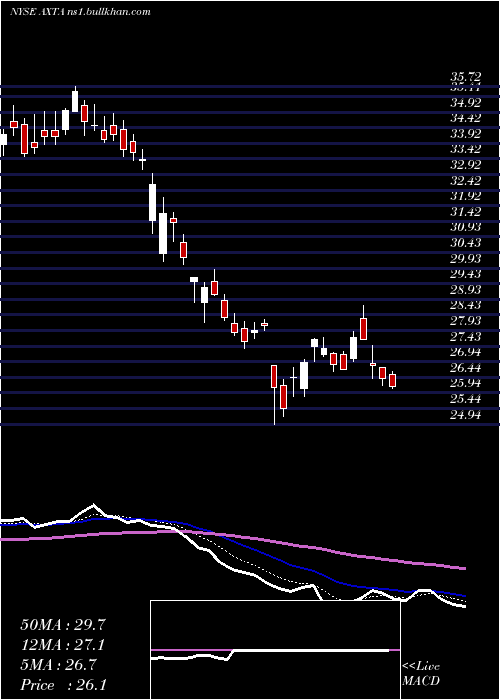Click the 50MA : 29.7 readout

(62, 625)
